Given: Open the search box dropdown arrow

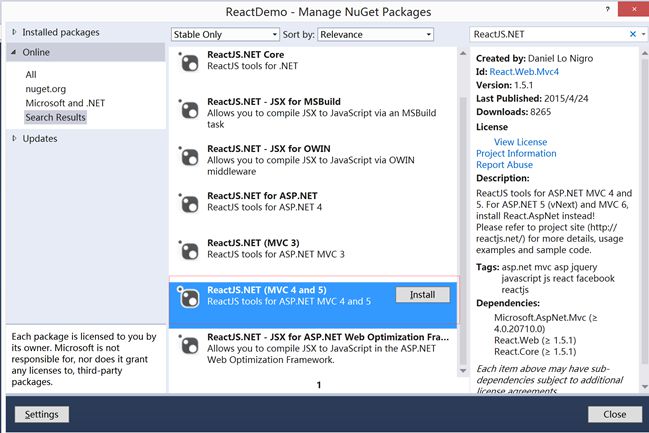Looking at the screenshot, I should 643,34.
